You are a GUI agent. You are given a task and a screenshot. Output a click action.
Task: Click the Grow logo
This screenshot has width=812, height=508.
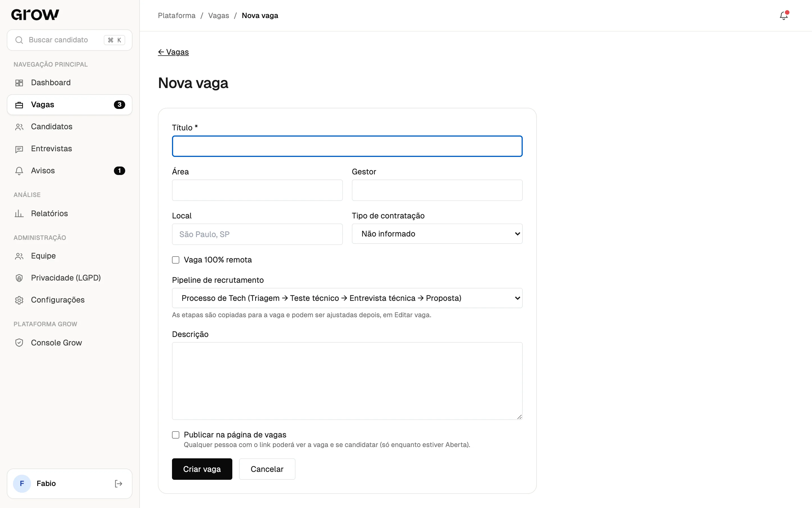(x=35, y=15)
